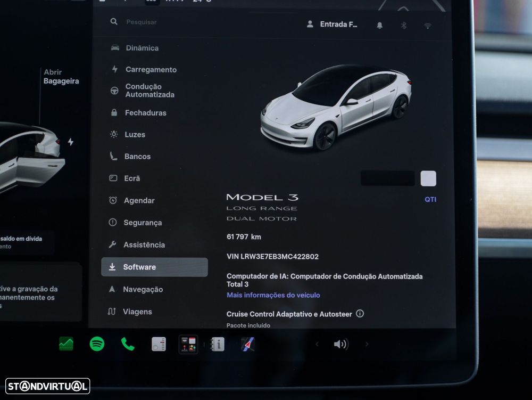532x400 pixels.
Task: Open the owner's manual info icon
Action: [218, 344]
